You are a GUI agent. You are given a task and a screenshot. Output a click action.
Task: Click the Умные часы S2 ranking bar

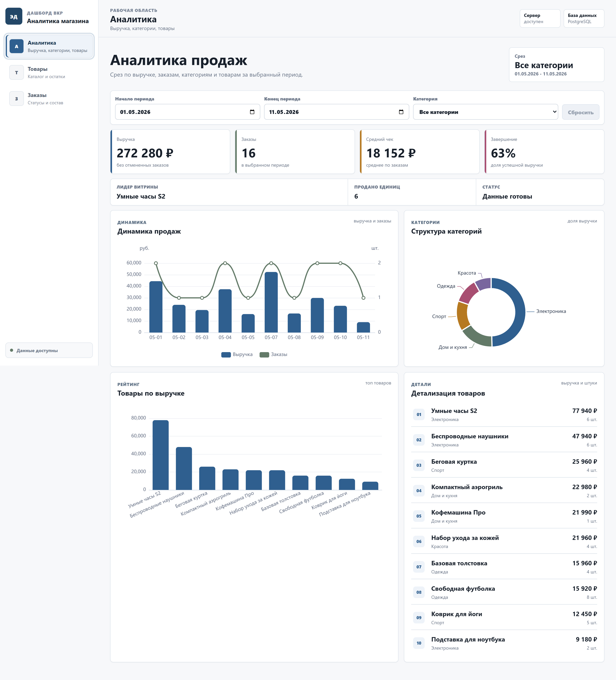[x=161, y=455]
